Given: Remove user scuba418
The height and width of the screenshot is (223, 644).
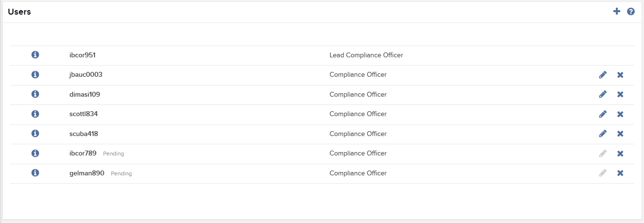Looking at the screenshot, I should click(620, 134).
